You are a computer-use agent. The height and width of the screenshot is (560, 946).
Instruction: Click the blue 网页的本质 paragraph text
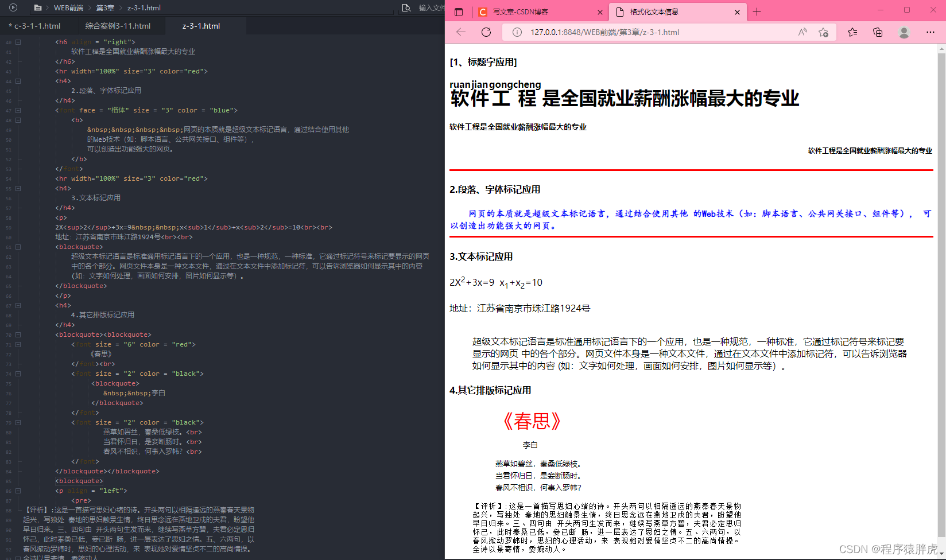[691, 220]
